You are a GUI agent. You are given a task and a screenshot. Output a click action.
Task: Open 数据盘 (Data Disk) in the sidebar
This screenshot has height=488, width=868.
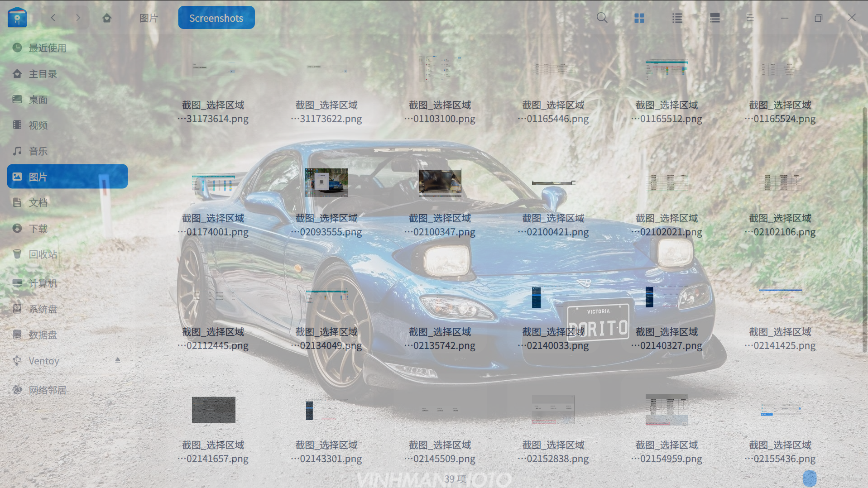(x=67, y=335)
